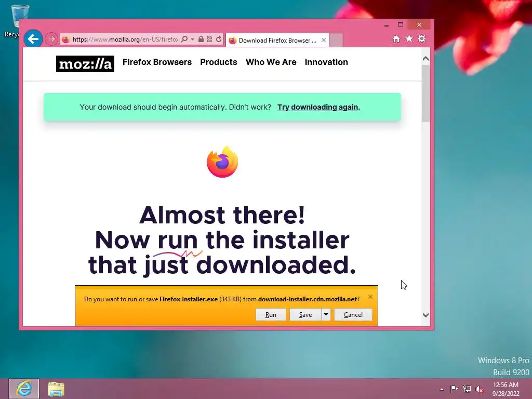Viewport: 532px width, 399px height.
Task: Open the address bar autocomplete dropdown arrow
Action: (x=192, y=39)
